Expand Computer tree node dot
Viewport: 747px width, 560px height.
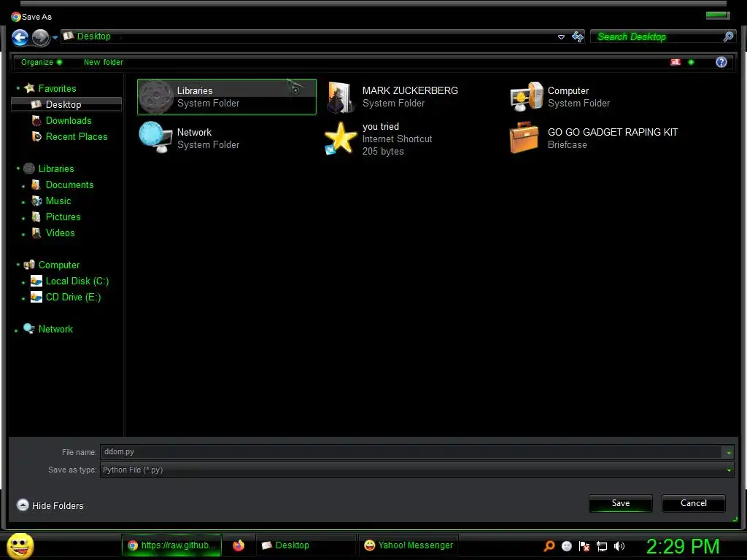click(18, 265)
